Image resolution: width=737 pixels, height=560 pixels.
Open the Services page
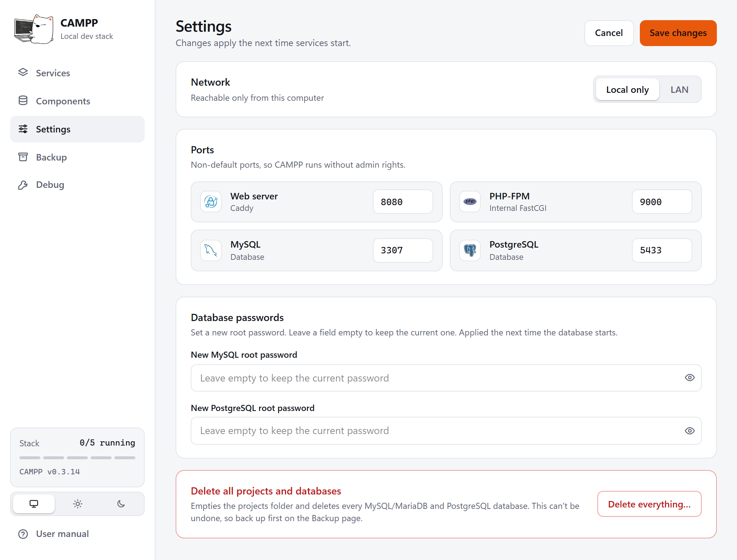77,73
